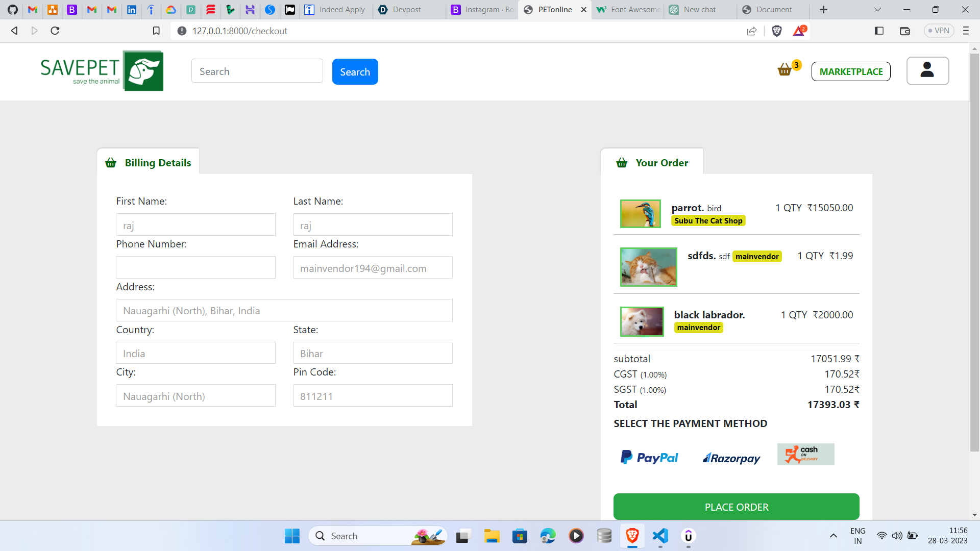Click the Phone Number input field

(195, 267)
